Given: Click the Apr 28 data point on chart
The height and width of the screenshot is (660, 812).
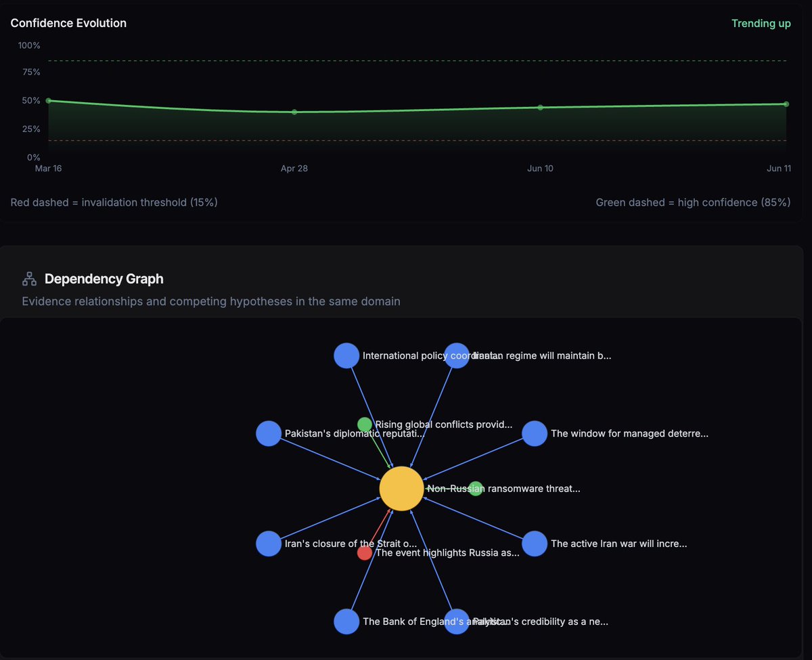Looking at the screenshot, I should tap(294, 112).
